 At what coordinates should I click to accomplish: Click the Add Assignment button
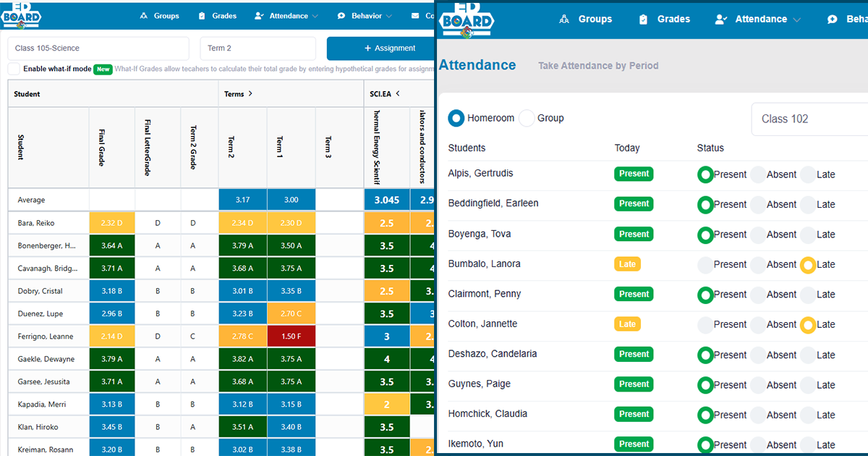(x=380, y=48)
